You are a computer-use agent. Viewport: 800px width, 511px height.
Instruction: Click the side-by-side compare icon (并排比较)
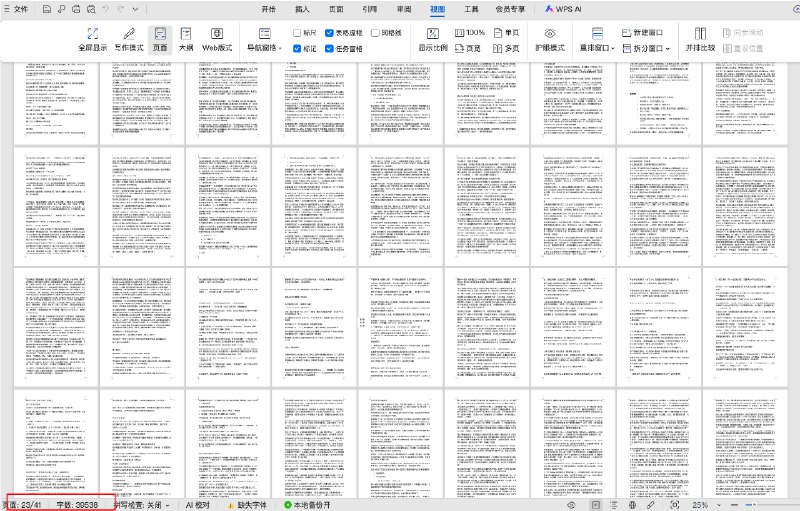click(700, 38)
